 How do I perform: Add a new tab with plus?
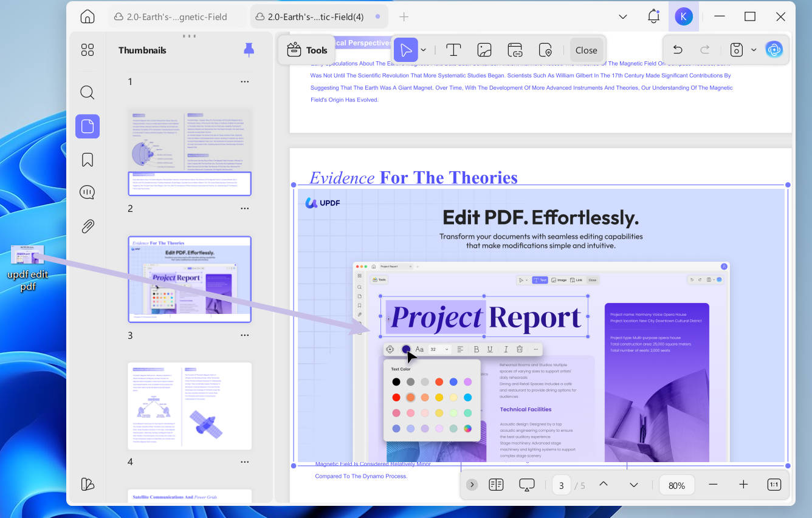coord(404,17)
